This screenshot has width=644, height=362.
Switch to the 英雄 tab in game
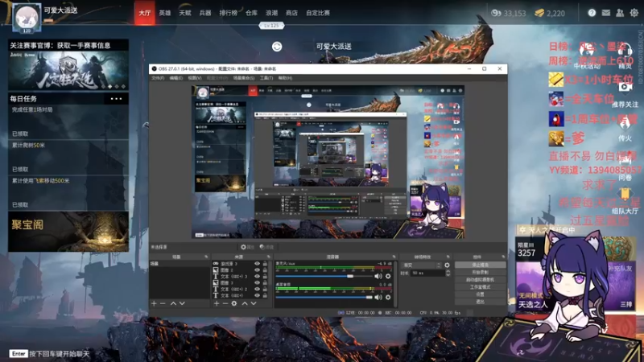(x=165, y=13)
